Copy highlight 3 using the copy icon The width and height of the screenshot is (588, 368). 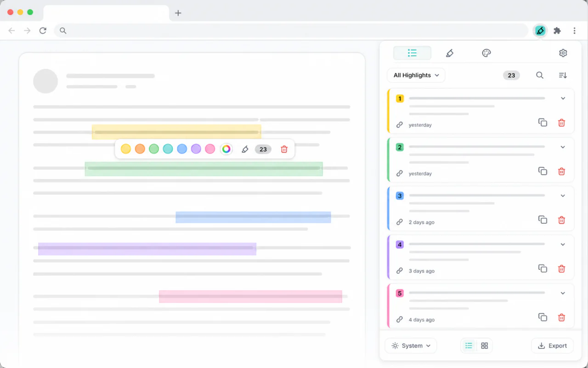(x=543, y=220)
